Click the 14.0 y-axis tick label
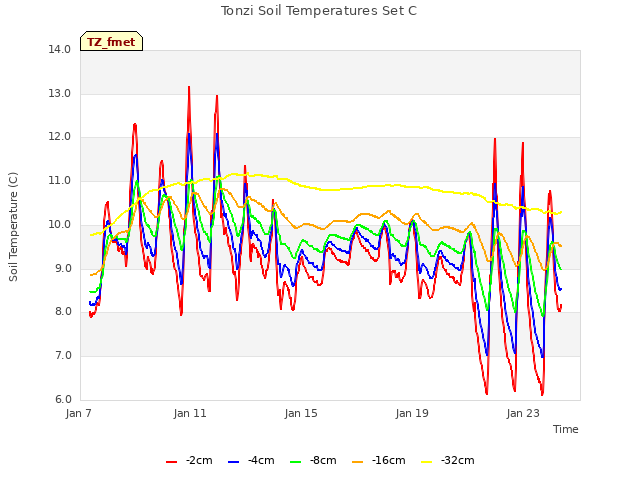Screen dimensions: 640x480 [60, 50]
